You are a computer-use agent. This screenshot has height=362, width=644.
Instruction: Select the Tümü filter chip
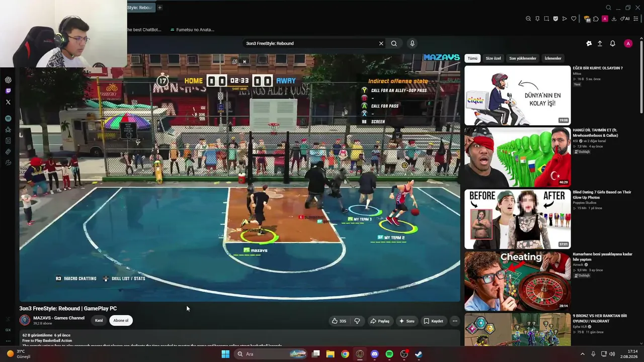point(472,58)
